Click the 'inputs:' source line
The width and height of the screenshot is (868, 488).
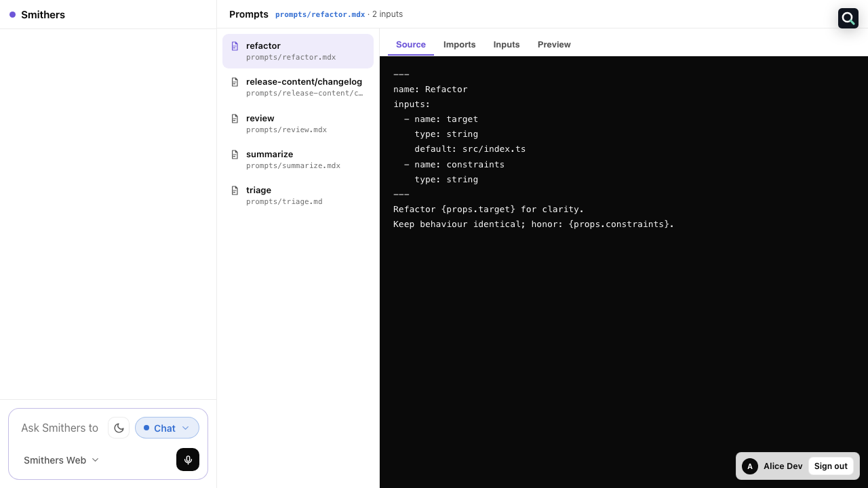[412, 104]
